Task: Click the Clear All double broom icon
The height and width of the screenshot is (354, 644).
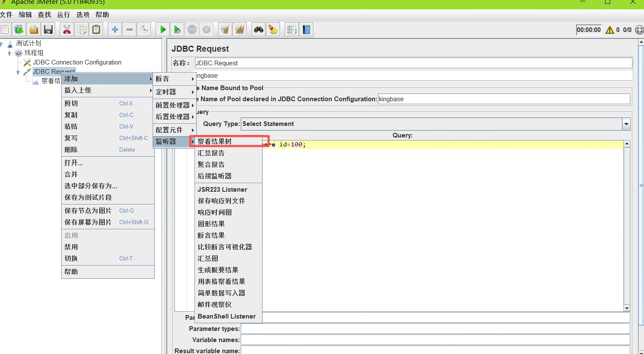Action: click(240, 29)
